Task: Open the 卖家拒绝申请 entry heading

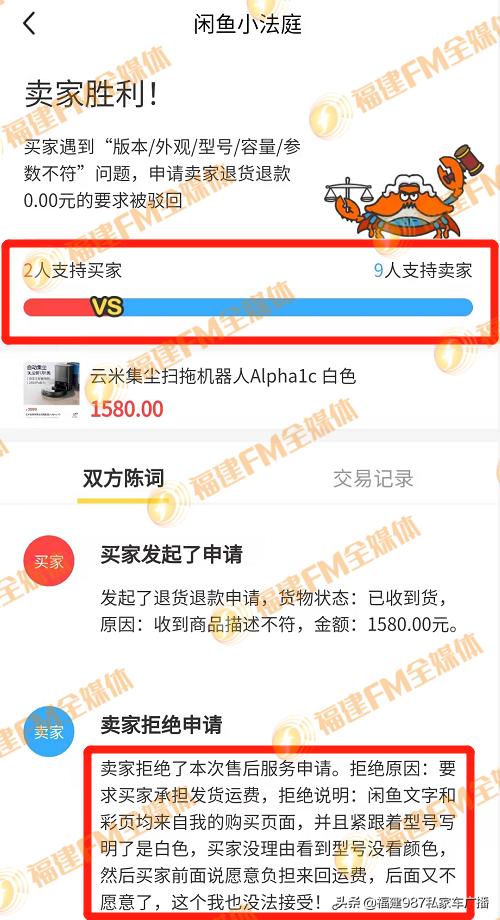Action: pos(161,724)
